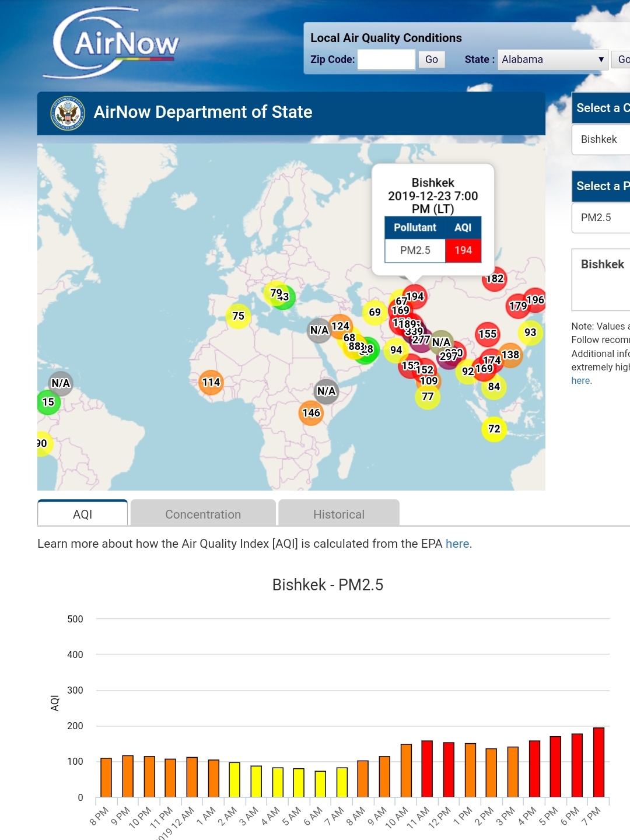Click the Zip Code input field
The width and height of the screenshot is (630, 840).
point(386,60)
